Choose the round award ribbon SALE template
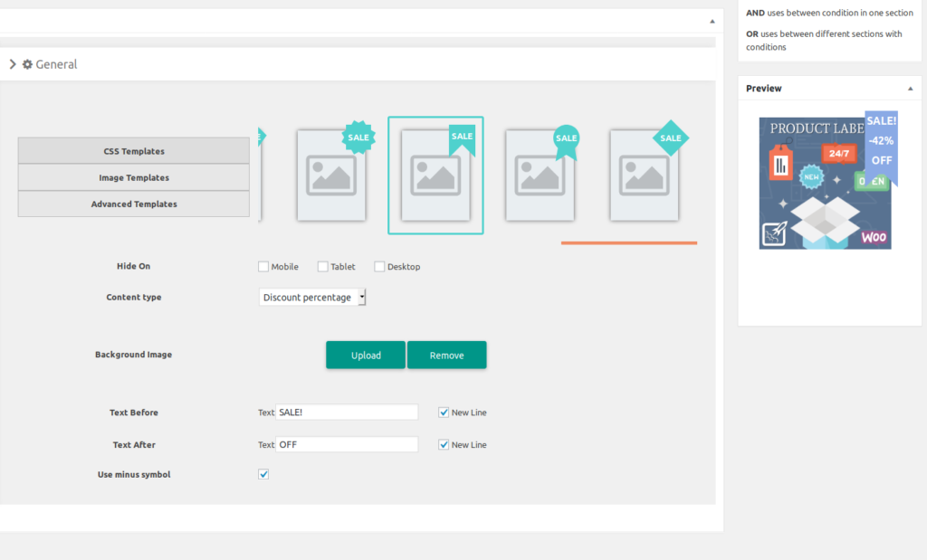The image size is (927, 560). click(540, 175)
